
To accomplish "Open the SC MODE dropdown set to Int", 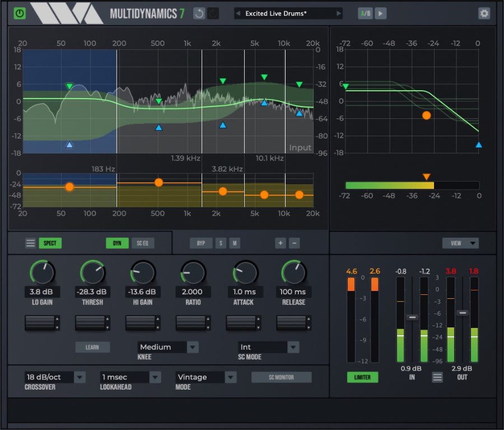I will (268, 347).
